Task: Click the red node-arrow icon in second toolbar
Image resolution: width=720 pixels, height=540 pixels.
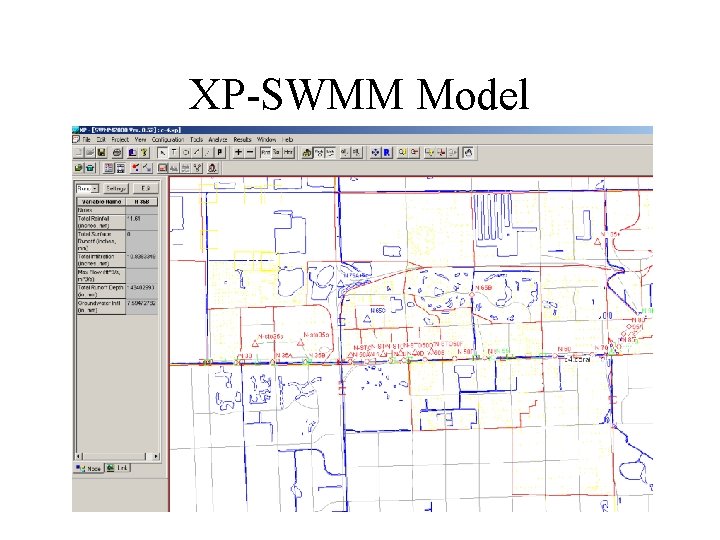Action: (x=135, y=168)
